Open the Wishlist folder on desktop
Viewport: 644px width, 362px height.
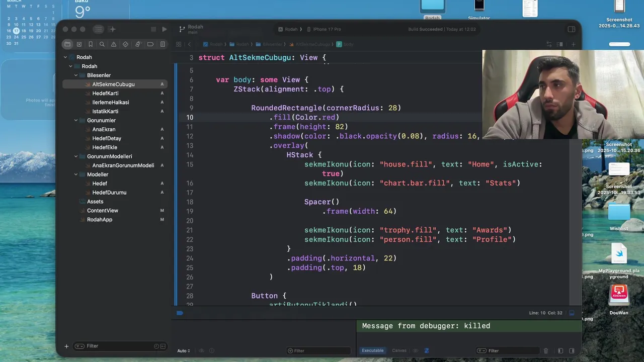(x=619, y=216)
